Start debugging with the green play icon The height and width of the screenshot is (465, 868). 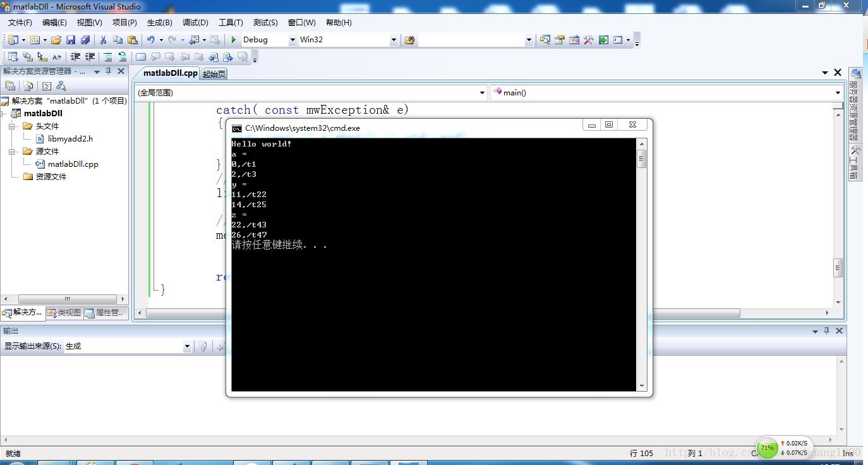(x=234, y=40)
